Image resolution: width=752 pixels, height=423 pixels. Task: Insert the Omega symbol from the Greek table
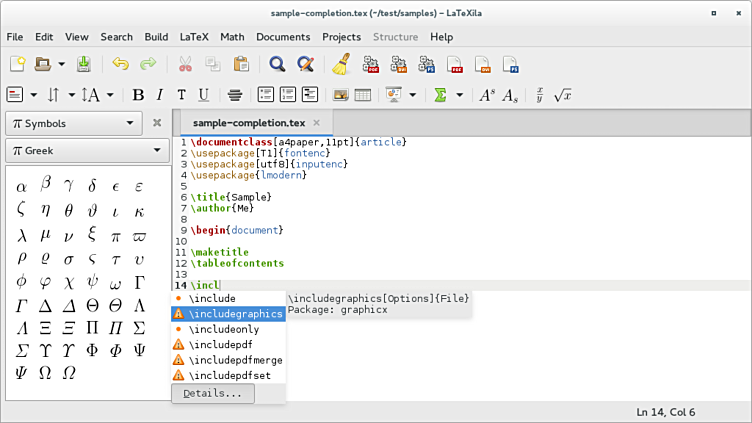44,372
